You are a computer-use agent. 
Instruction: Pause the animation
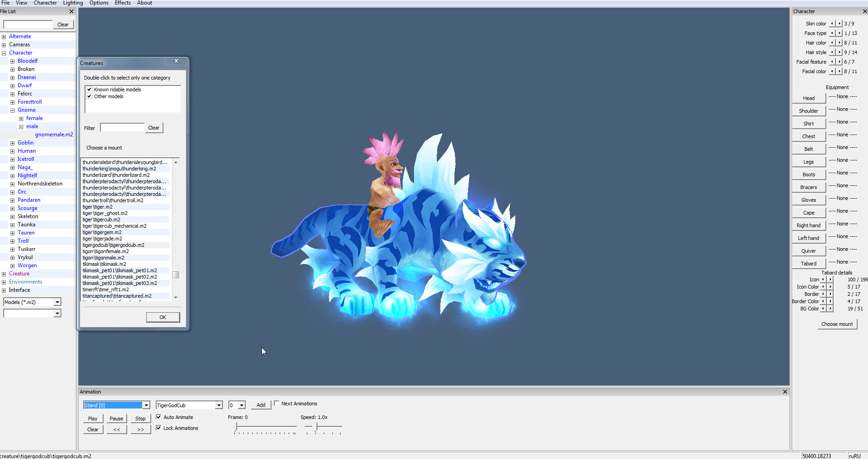coord(117,419)
